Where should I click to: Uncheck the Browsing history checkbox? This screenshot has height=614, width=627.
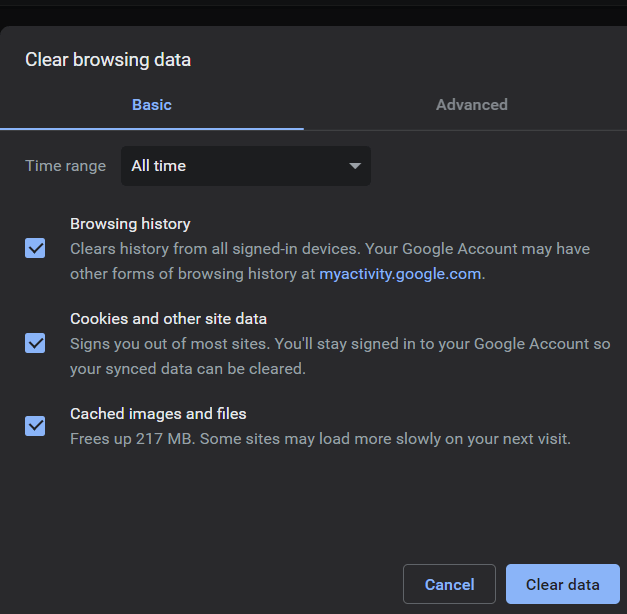35,248
